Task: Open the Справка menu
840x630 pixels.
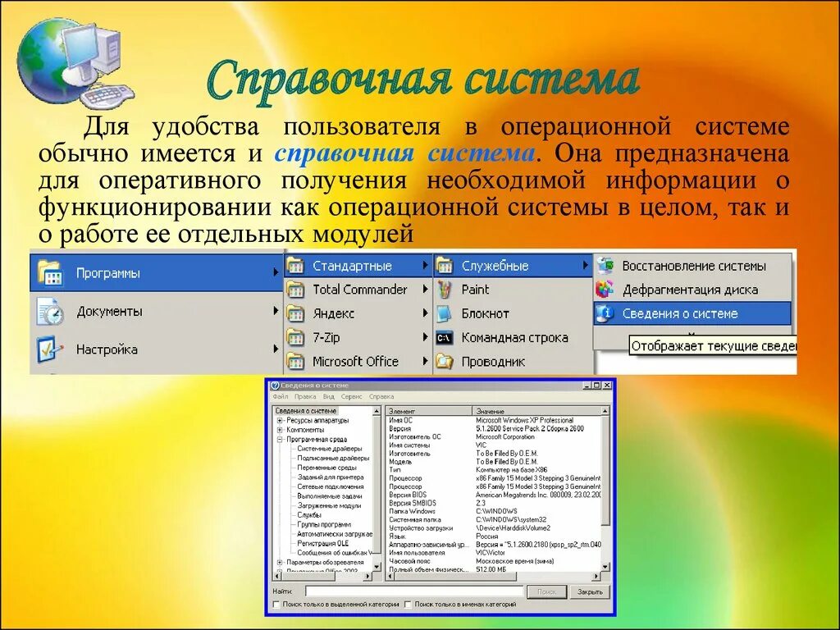Action: 381,397
